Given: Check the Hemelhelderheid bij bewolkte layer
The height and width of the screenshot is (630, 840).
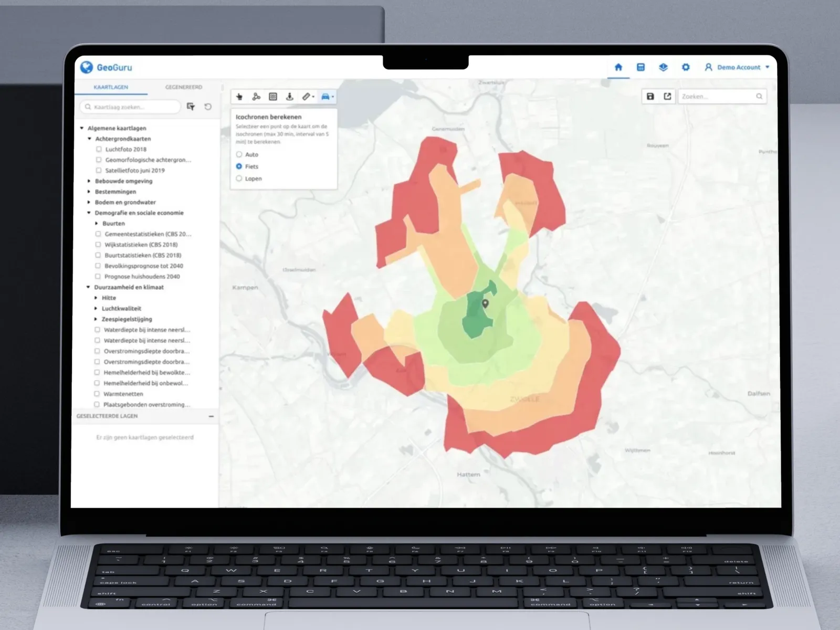Looking at the screenshot, I should [97, 372].
